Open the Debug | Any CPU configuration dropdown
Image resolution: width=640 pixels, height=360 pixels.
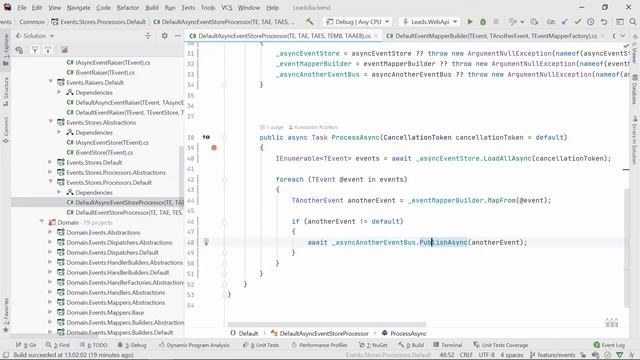click(357, 22)
